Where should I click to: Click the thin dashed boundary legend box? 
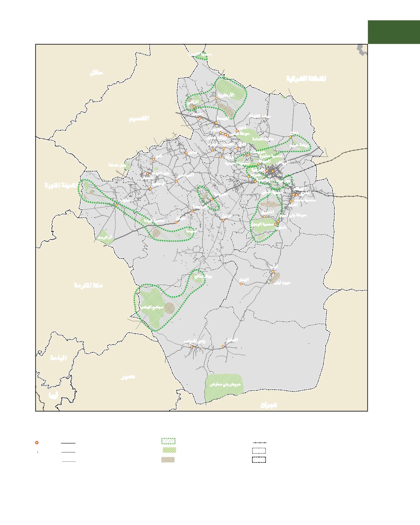coord(259,451)
